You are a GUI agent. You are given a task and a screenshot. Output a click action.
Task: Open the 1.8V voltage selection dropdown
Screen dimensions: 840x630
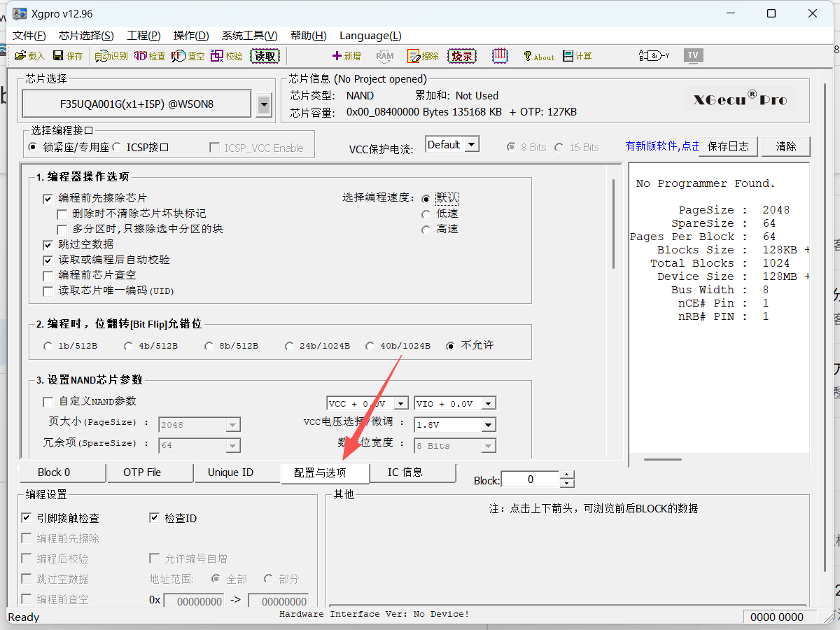(x=488, y=425)
